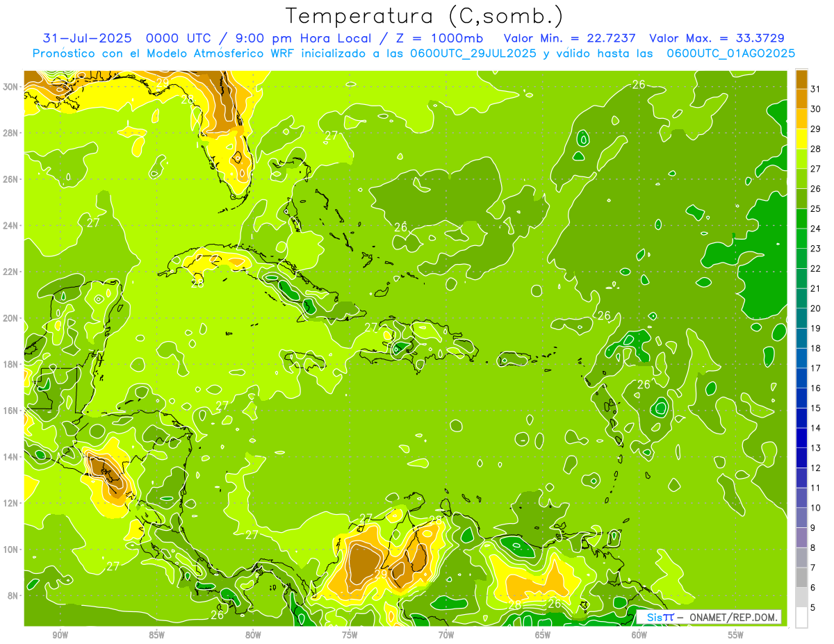Click the 90W longitude axis label
This screenshot has width=834, height=644.
coord(60,635)
